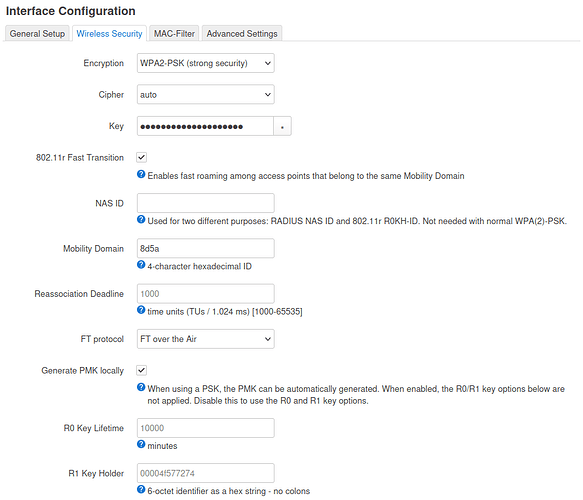Image resolution: width=583 pixels, height=500 pixels.
Task: Open the FT protocol dropdown
Action: coord(206,339)
